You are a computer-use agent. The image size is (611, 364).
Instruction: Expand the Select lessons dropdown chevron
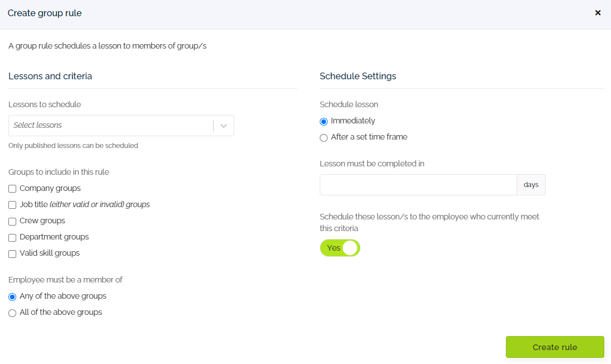coord(223,125)
